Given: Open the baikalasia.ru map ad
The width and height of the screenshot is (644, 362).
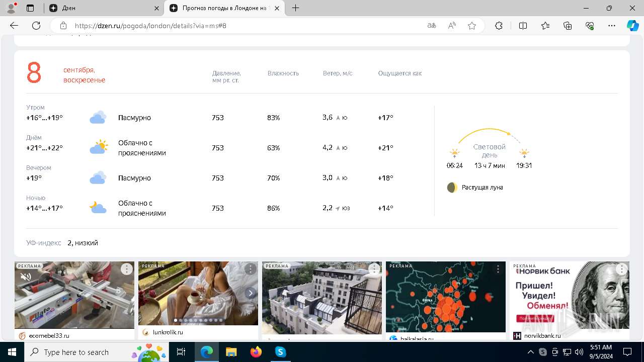Looking at the screenshot, I should [446, 297].
